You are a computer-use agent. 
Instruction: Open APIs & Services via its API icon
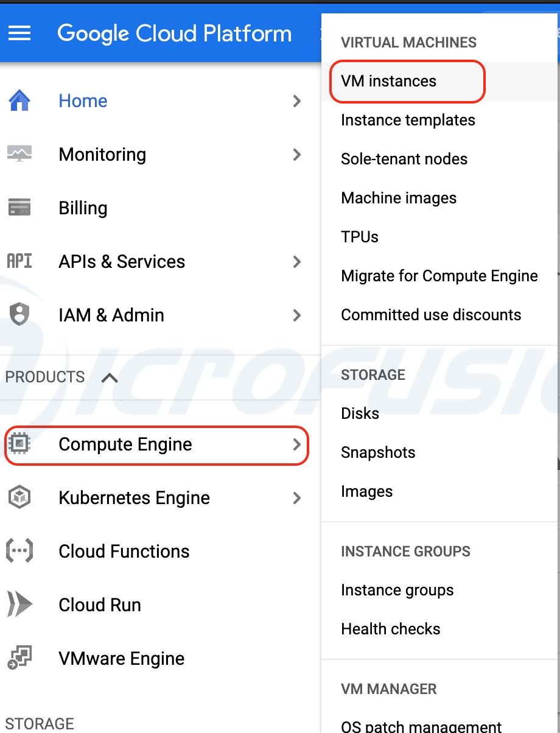tap(21, 261)
